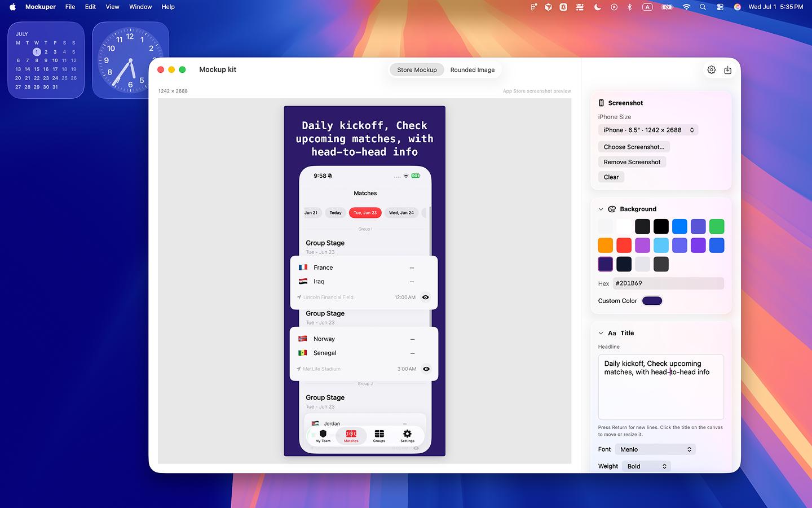
Task: Click the Matches tab icon in preview
Action: point(351,433)
